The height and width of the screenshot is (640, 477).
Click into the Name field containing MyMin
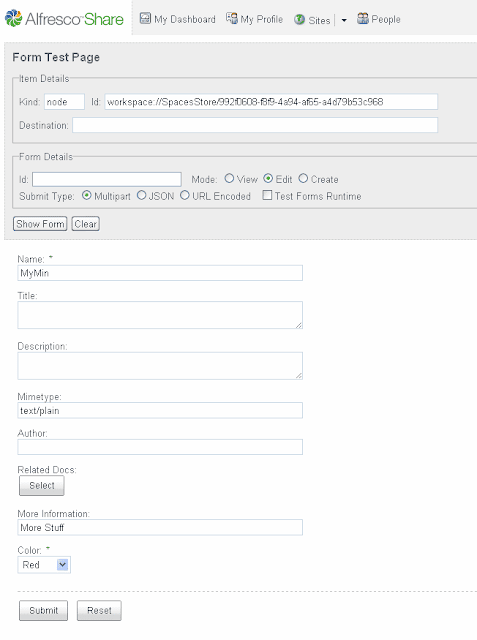pos(160,273)
